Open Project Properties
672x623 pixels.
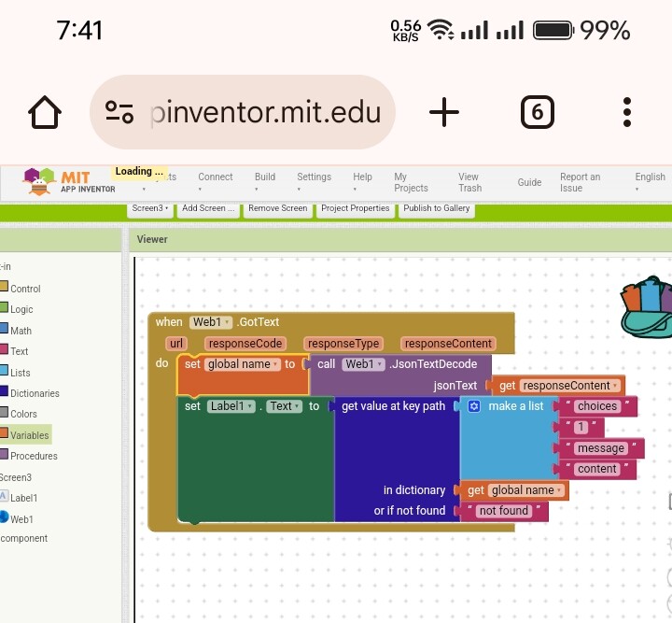click(356, 209)
